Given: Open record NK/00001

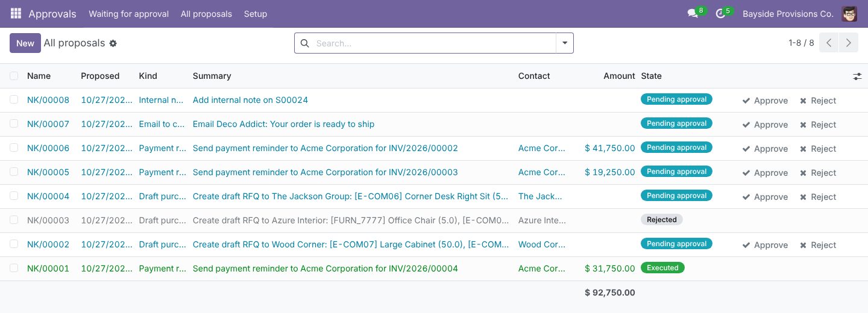Looking at the screenshot, I should [48, 268].
